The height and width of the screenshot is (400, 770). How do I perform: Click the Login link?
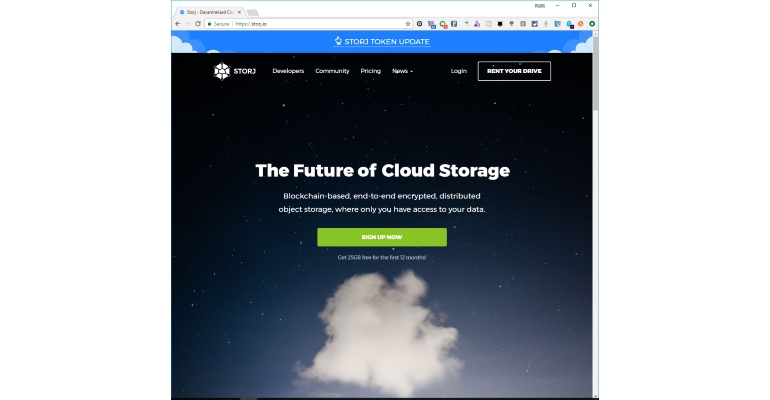coord(459,71)
